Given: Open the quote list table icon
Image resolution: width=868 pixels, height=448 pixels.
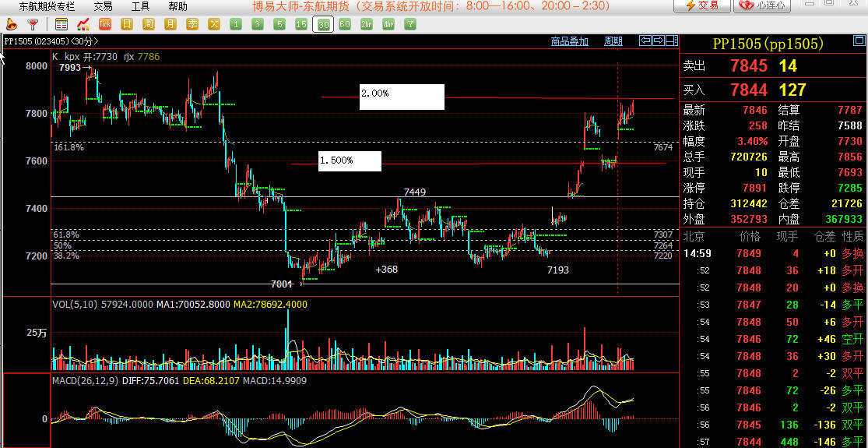Looking at the screenshot, I should pyautogui.click(x=61, y=24).
